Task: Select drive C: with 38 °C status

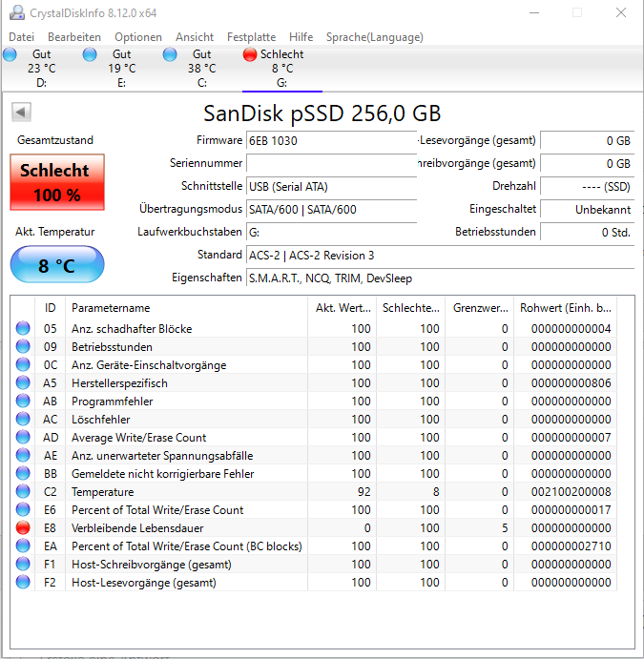Action: pos(201,68)
